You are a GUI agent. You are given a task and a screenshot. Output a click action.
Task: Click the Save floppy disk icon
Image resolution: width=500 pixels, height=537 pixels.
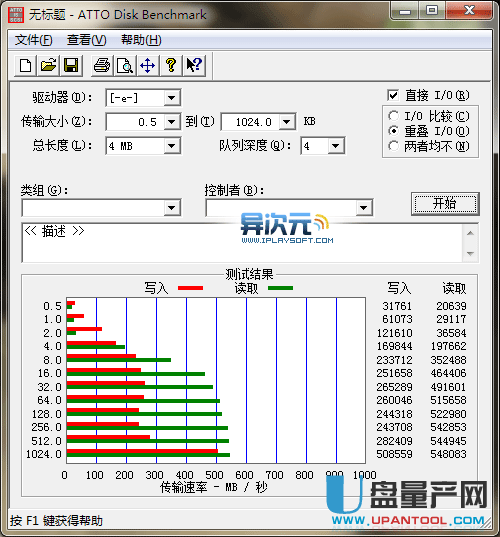point(71,65)
